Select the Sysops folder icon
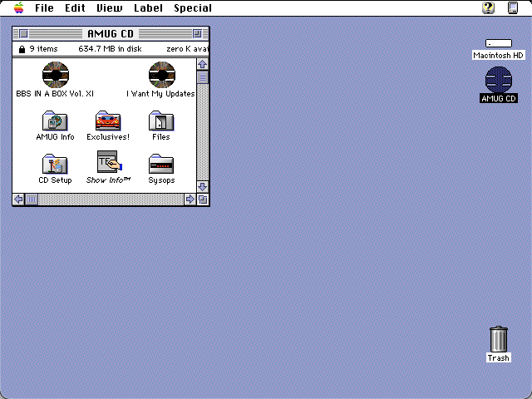 click(x=161, y=164)
